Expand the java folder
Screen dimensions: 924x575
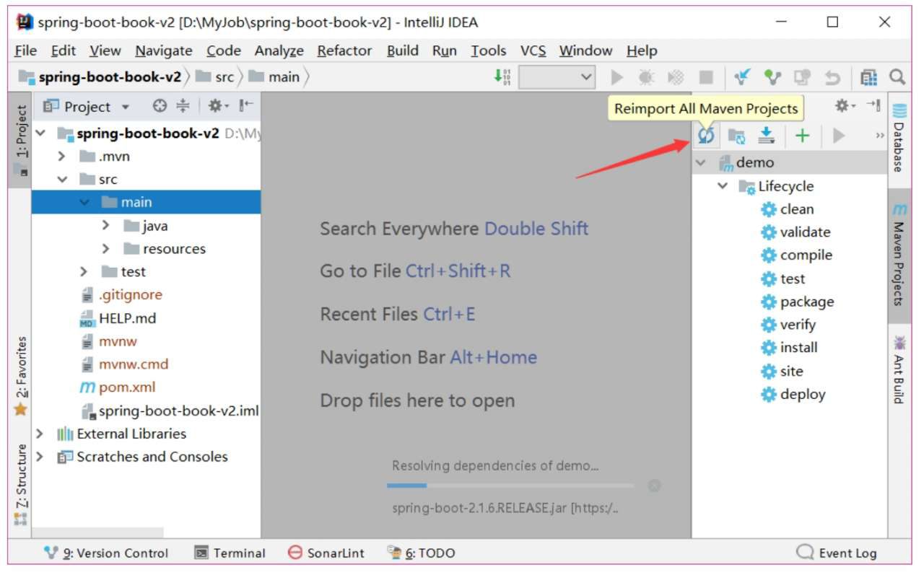(106, 226)
